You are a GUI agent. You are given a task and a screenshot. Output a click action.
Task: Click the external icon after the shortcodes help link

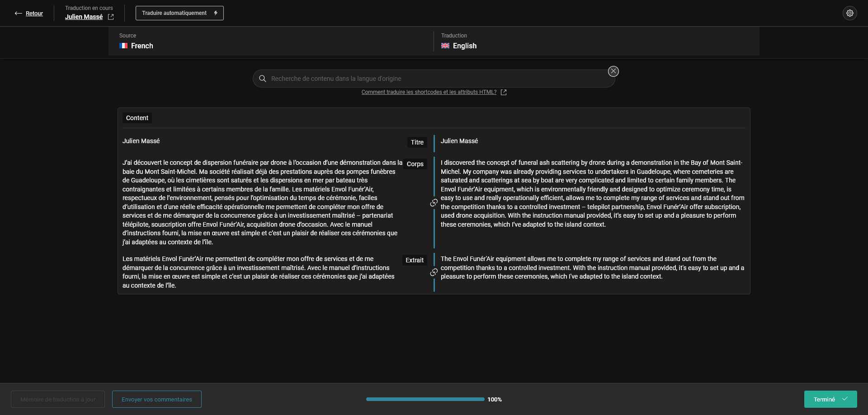pyautogui.click(x=504, y=92)
